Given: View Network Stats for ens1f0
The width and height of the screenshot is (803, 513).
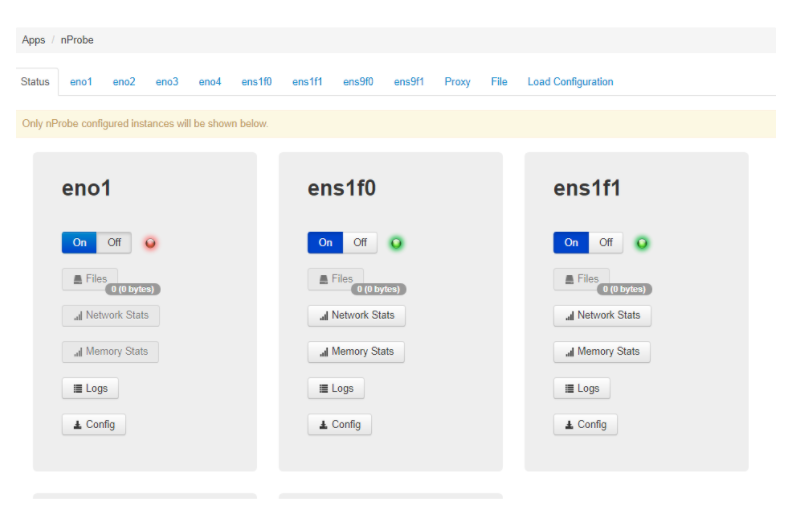Looking at the screenshot, I should coord(356,315).
